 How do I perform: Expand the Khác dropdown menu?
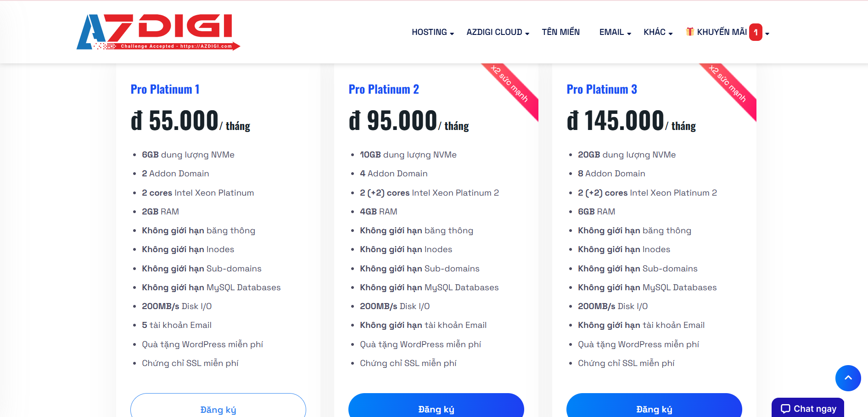(x=658, y=32)
